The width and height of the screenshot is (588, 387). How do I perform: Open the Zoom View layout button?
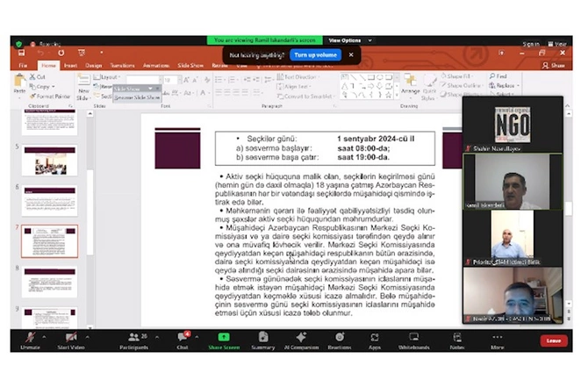coord(557,44)
